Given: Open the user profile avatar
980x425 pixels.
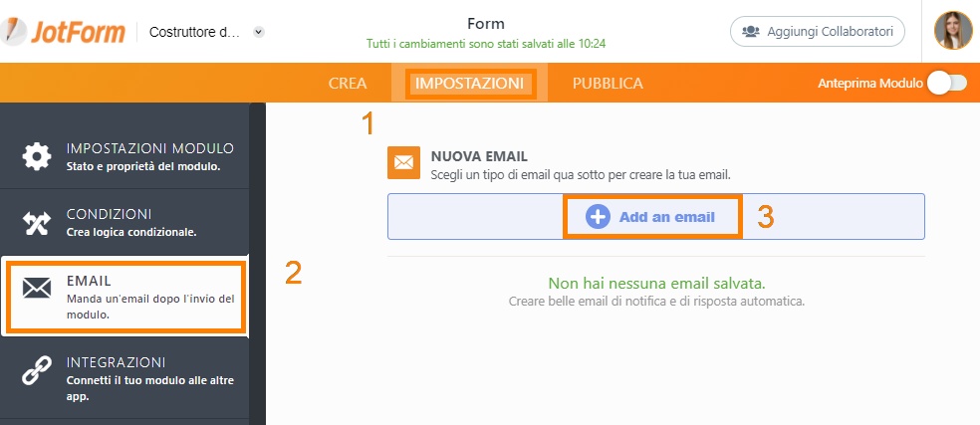Looking at the screenshot, I should click(x=953, y=30).
